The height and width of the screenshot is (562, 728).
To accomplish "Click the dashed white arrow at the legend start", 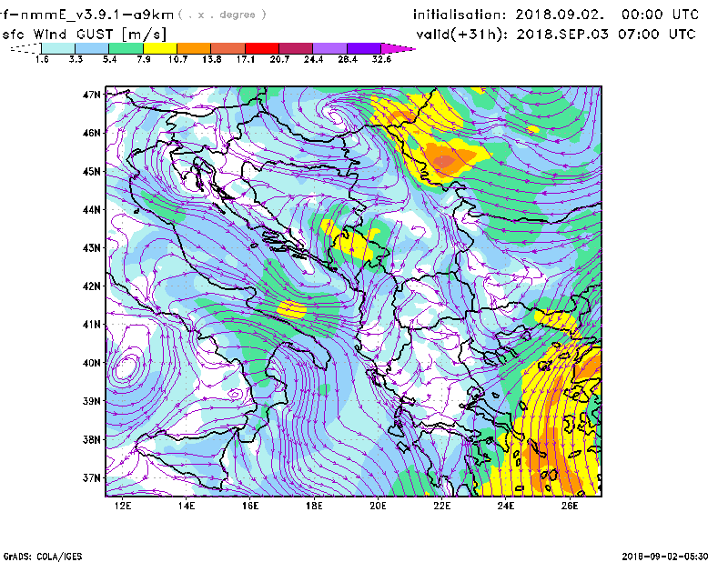I will pos(25,48).
